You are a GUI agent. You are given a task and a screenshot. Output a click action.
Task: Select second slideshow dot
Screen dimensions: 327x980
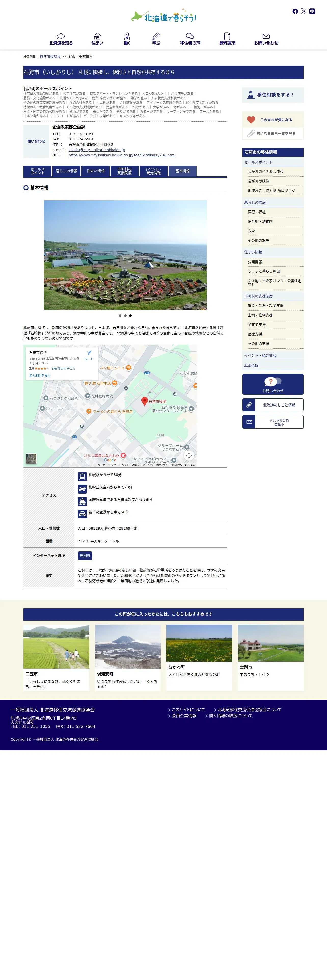click(x=125, y=316)
